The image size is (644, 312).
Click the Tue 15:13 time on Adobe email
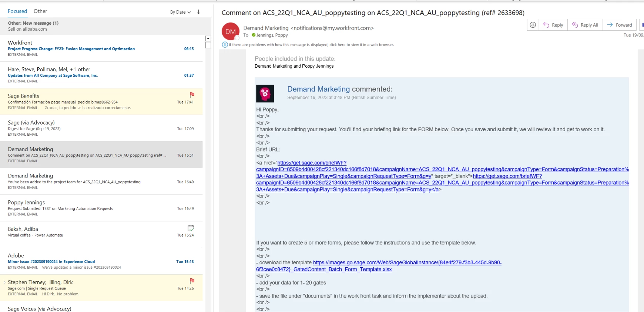[185, 262]
